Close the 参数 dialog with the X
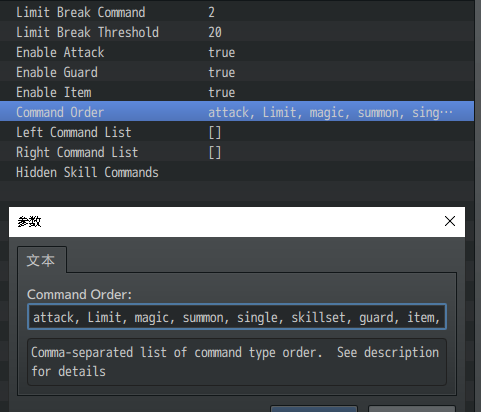 450,221
